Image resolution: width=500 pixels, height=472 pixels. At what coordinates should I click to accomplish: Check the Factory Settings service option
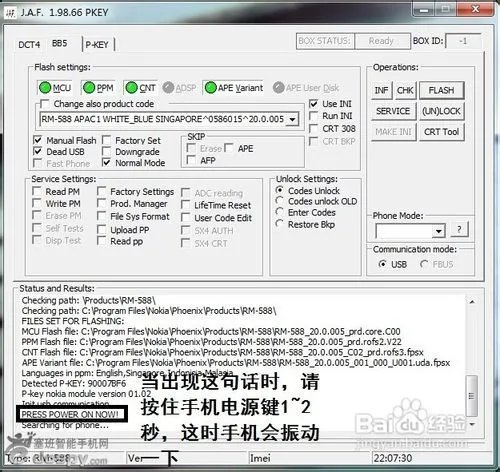101,191
